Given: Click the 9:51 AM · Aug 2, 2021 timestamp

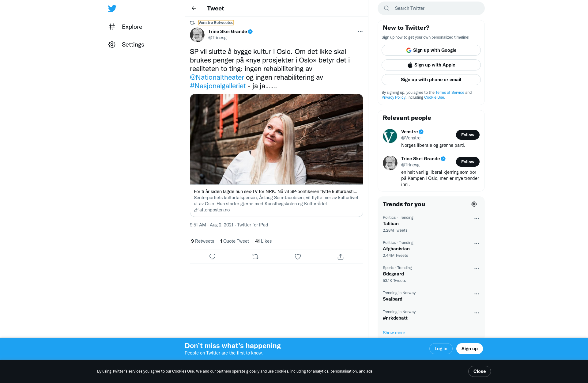Looking at the screenshot, I should coord(212,225).
